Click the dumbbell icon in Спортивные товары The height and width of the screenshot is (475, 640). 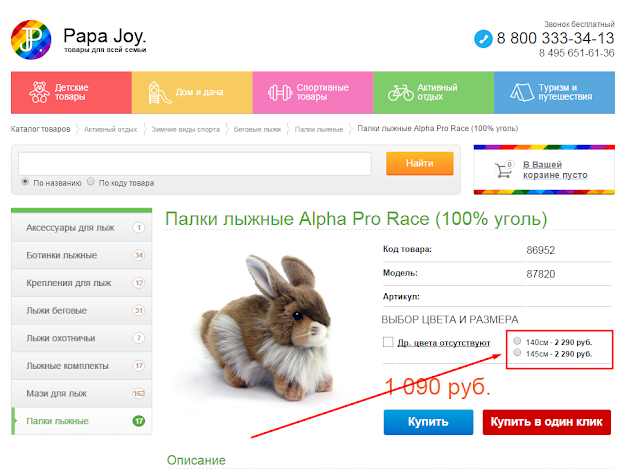pyautogui.click(x=280, y=93)
